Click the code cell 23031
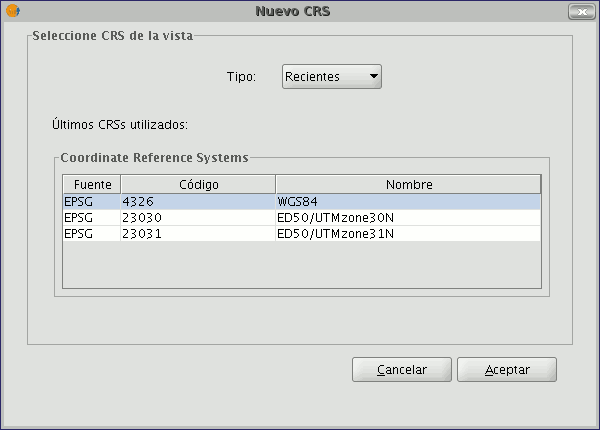 (x=198, y=234)
